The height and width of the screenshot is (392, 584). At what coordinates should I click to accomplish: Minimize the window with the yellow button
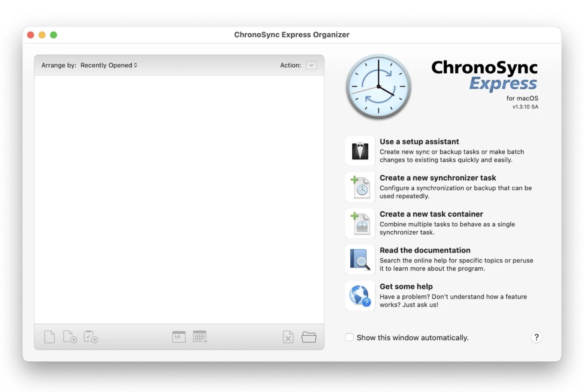42,35
